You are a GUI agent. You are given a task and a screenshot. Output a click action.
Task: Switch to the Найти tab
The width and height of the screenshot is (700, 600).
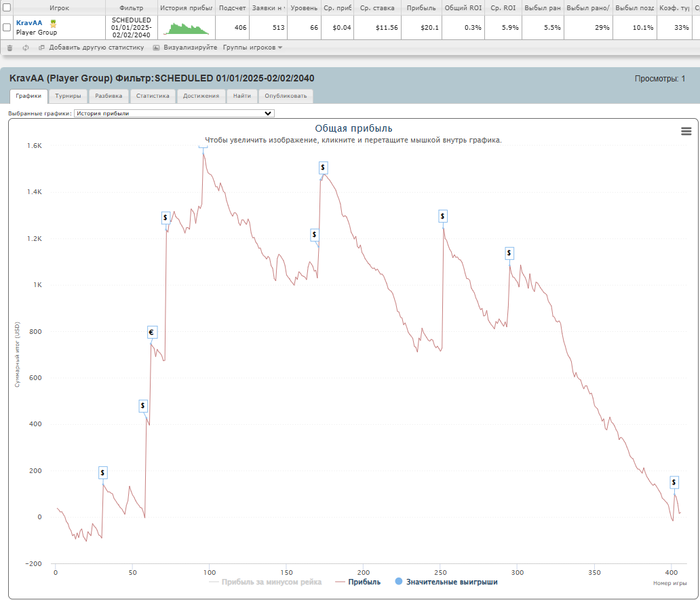coord(242,96)
